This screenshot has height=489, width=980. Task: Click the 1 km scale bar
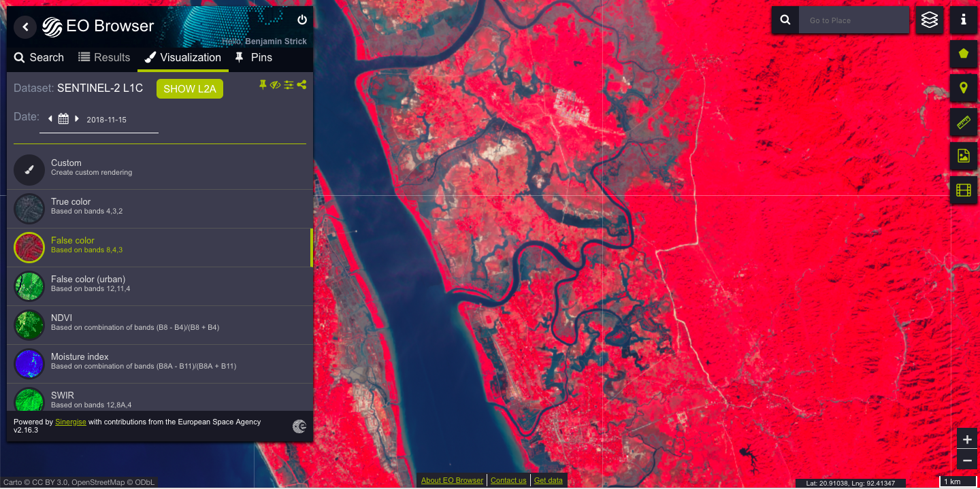pos(958,482)
